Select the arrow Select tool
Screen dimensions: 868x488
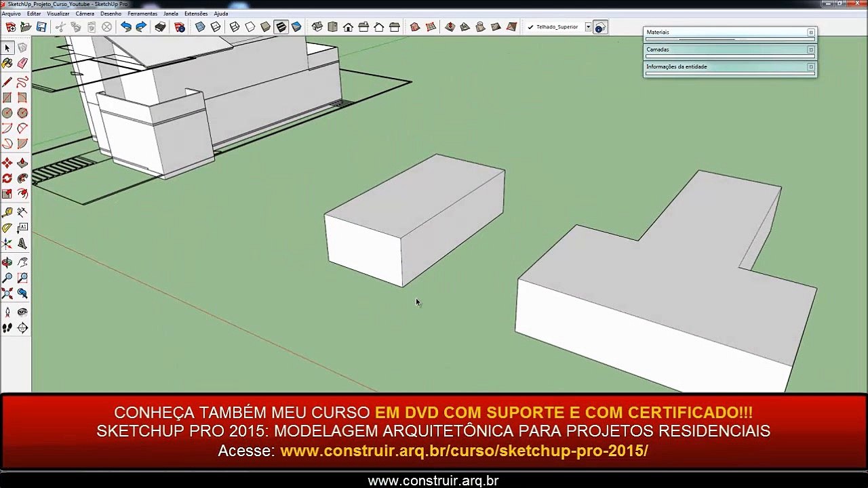click(7, 47)
